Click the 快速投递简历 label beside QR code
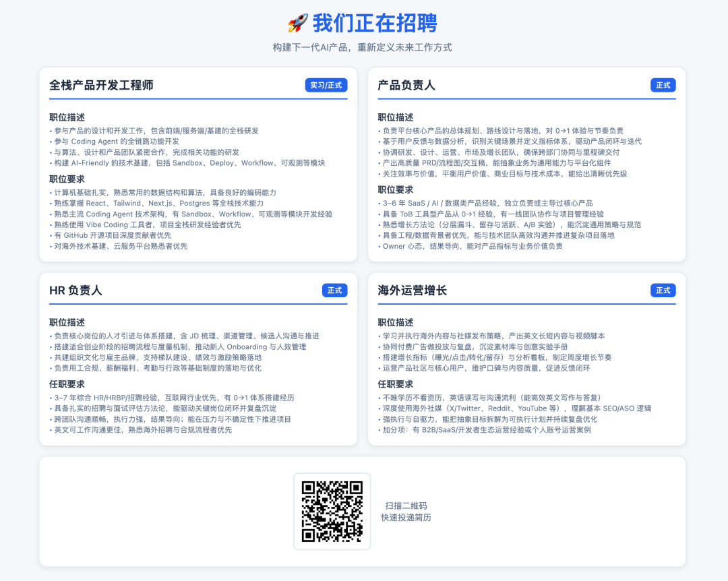This screenshot has width=728, height=581. click(x=406, y=518)
